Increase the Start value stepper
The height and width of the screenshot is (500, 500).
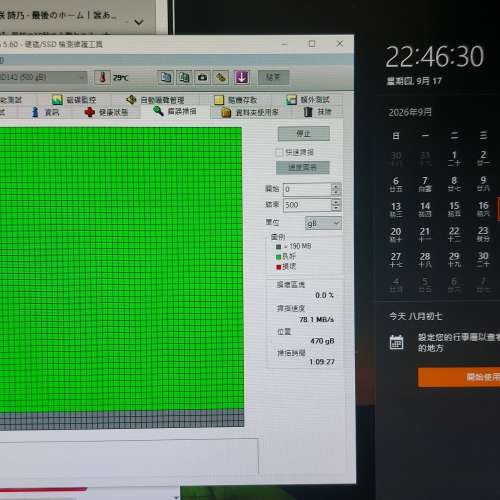(x=336, y=186)
